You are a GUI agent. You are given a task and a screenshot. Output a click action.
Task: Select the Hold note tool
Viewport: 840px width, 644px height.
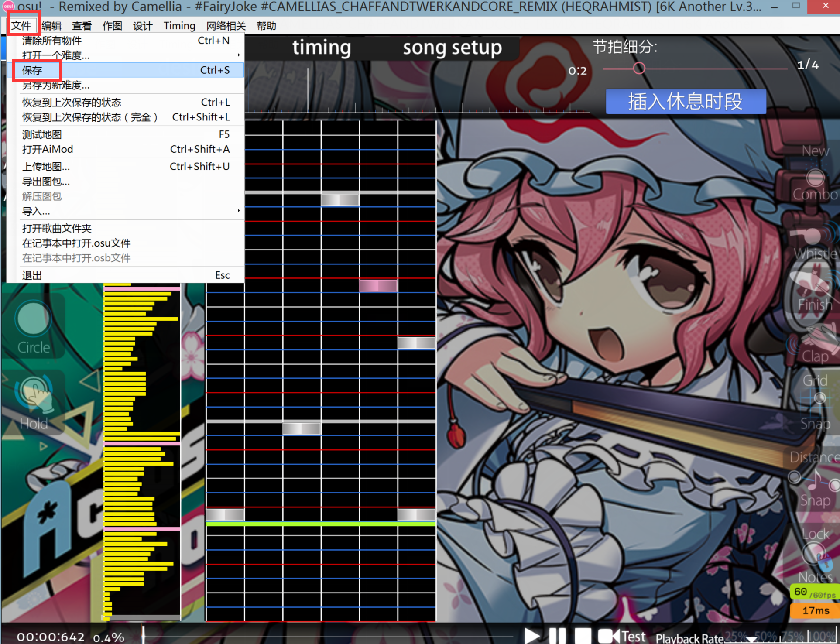(x=33, y=403)
